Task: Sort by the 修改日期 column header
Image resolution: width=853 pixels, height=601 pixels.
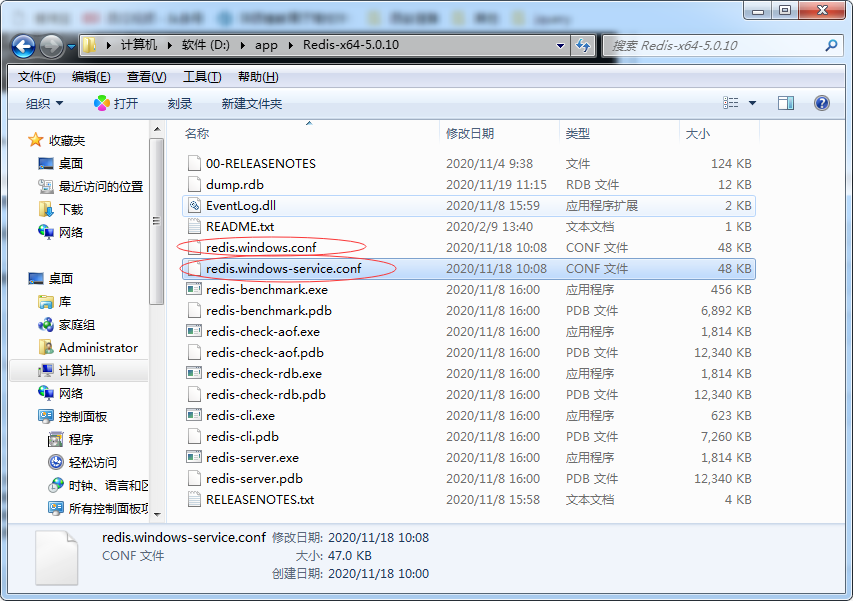Action: coord(470,133)
